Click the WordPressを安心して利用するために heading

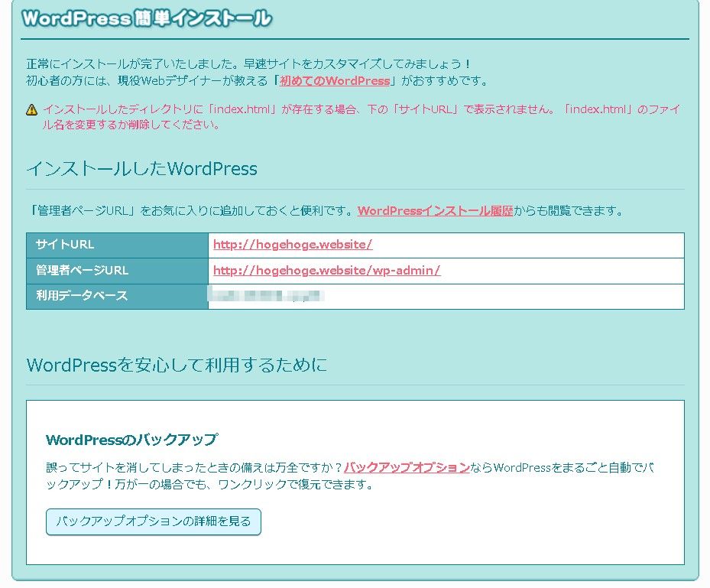point(177,365)
